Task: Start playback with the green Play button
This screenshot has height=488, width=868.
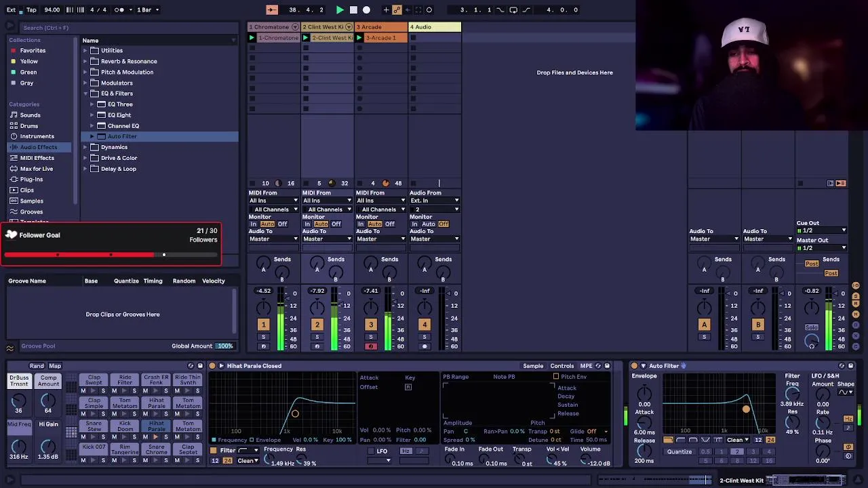Action: click(340, 9)
